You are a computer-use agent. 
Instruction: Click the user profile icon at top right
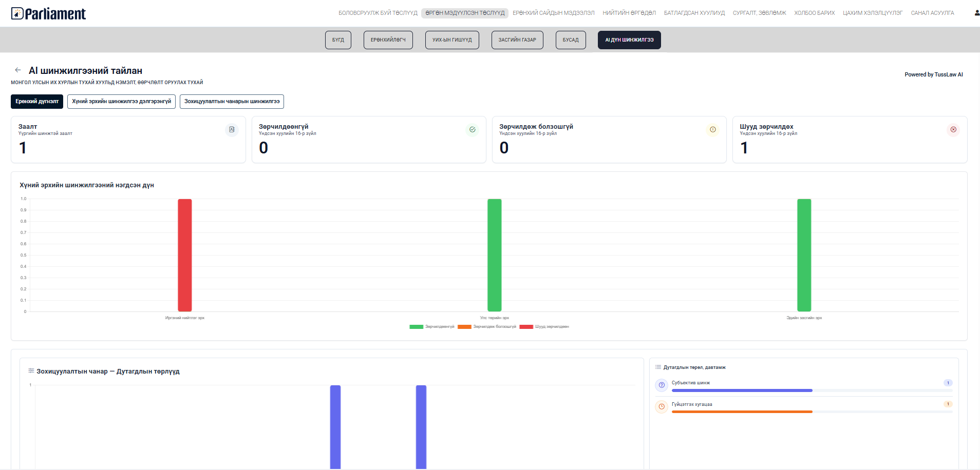click(x=976, y=13)
